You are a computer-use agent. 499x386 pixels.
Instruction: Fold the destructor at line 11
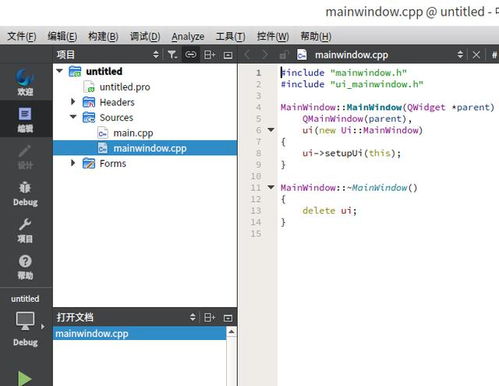click(271, 187)
